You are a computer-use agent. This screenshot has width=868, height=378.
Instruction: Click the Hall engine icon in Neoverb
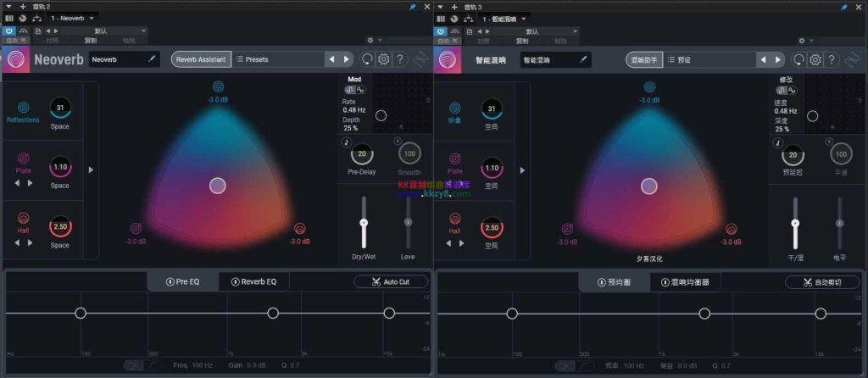(x=23, y=219)
